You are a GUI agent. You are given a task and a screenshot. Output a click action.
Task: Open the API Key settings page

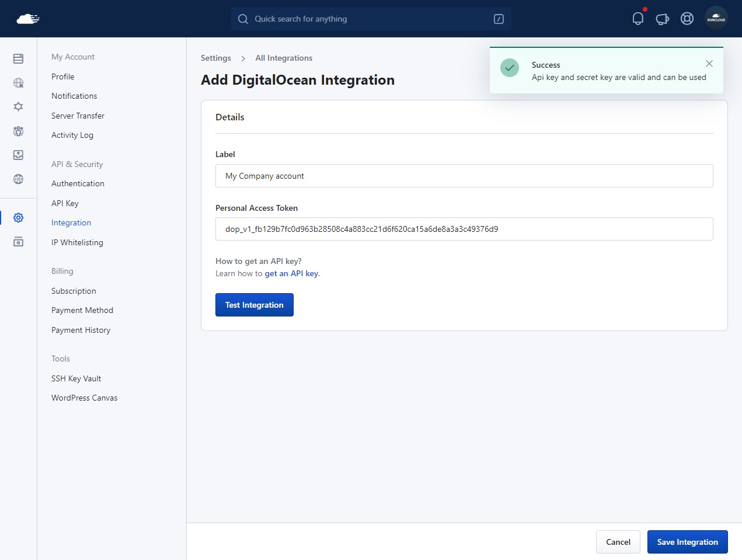65,203
